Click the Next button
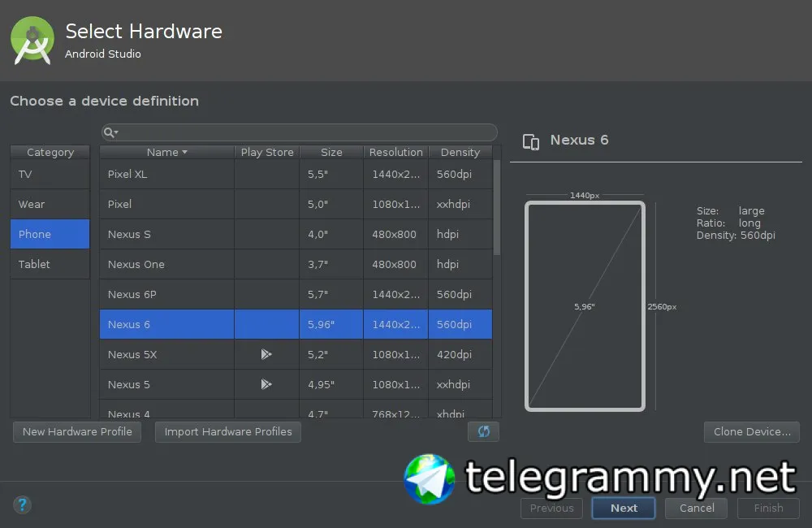This screenshot has height=528, width=812. [x=624, y=509]
